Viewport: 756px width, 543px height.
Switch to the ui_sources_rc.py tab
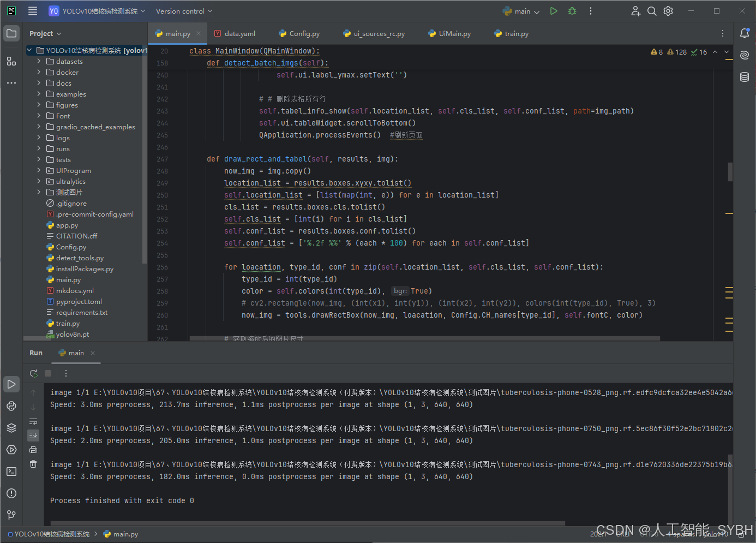point(374,33)
